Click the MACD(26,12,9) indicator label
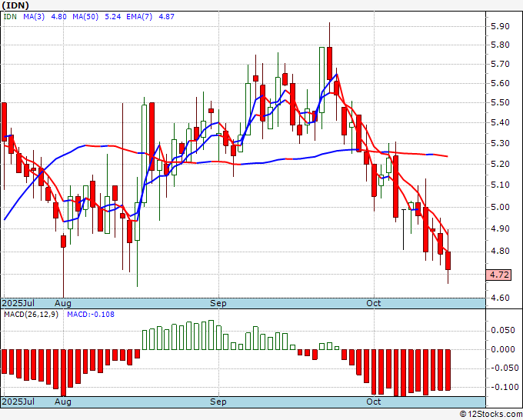 pyautogui.click(x=31, y=315)
